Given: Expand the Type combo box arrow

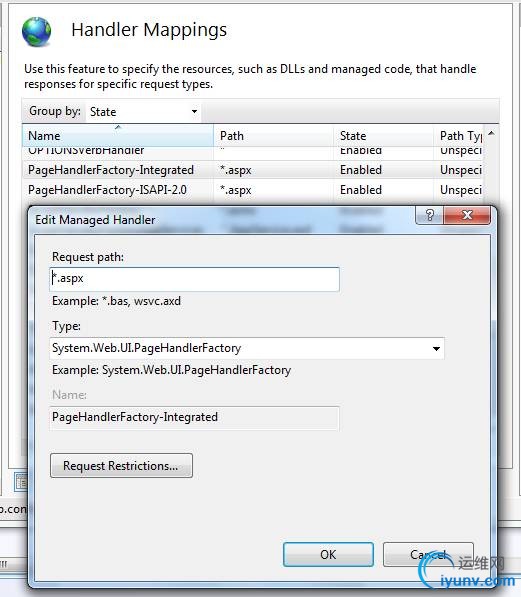Looking at the screenshot, I should (x=436, y=348).
